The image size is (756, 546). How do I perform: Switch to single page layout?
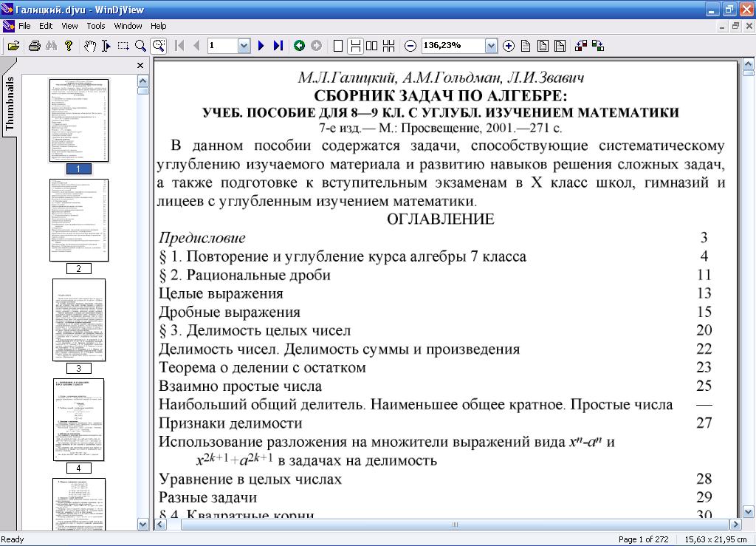click(338, 46)
